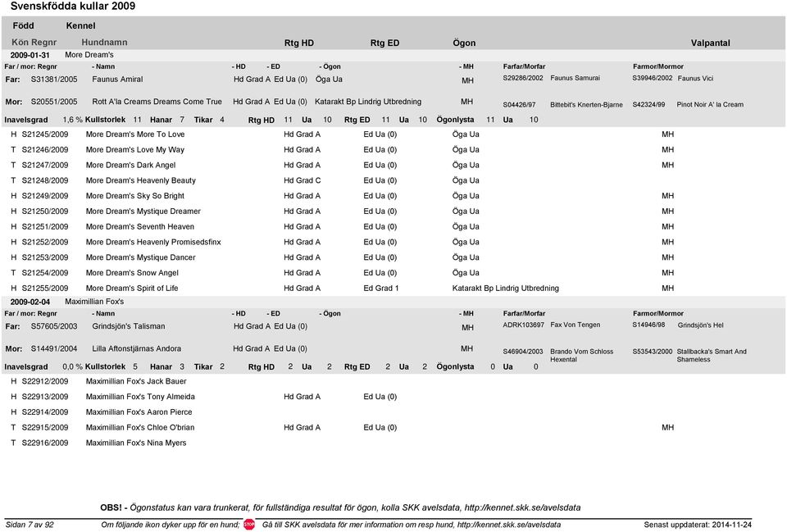Select 'Pinot Noir A' la Cream'
787x532 pixels.
point(710,104)
